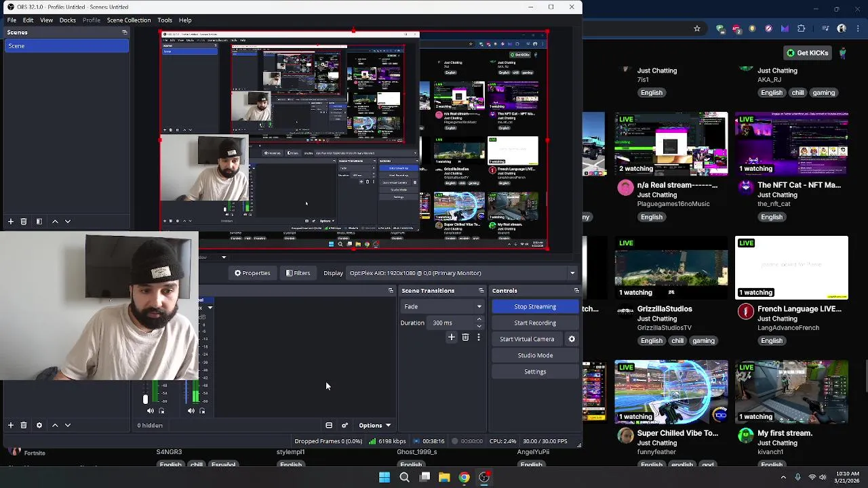Open scene filters icon in Scenes toolbar

tap(39, 222)
